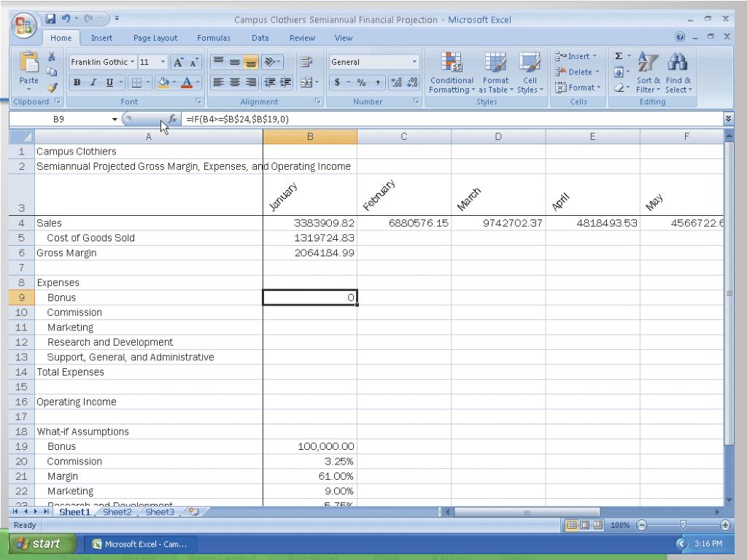Click the AutoSum sigma icon
747x560 pixels.
(619, 56)
